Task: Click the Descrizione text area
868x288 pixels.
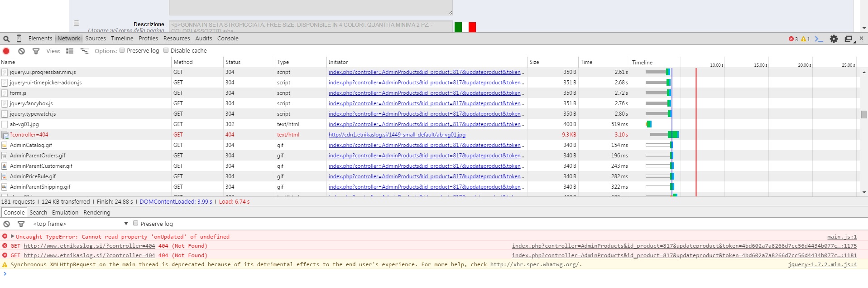Action: [310, 26]
